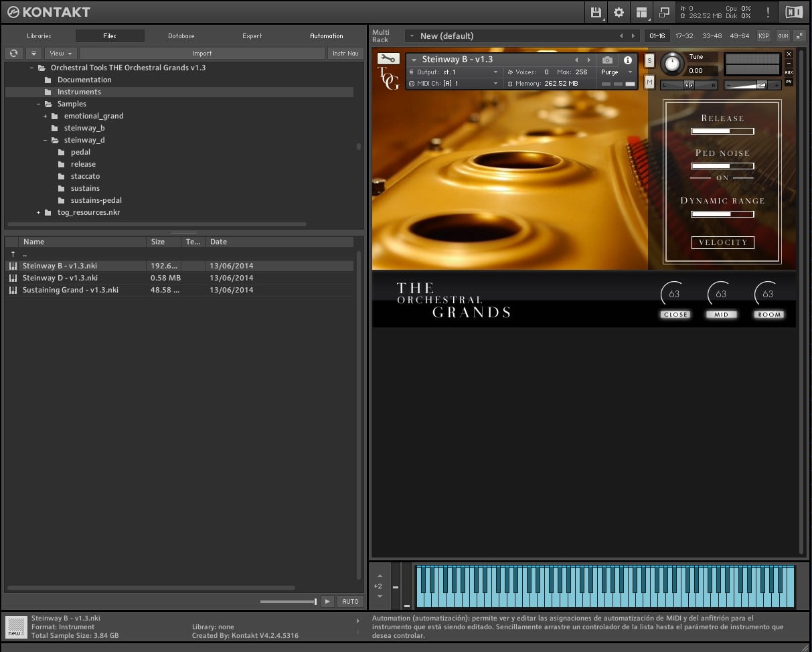Viewport: 812px width, 652px height.
Task: Collapse the Orchestral Tools THE Orchestral Grands folder
Action: point(31,68)
